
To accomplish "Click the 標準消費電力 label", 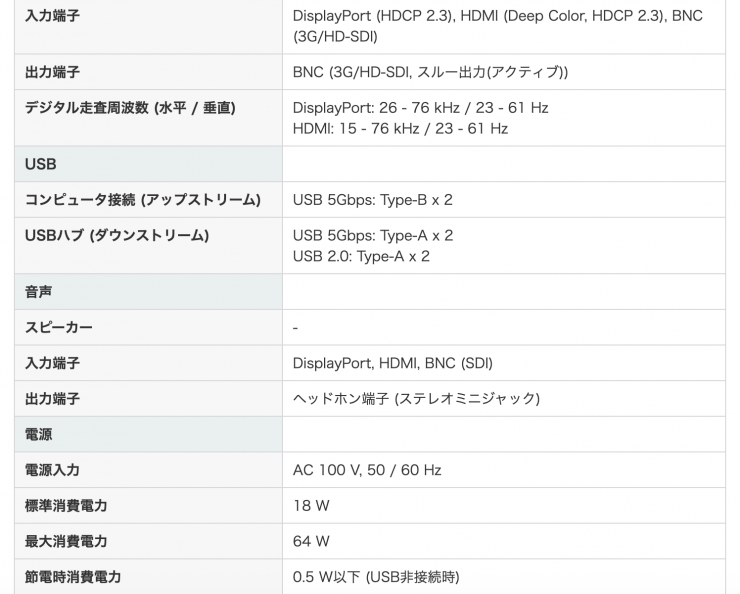I will click(x=66, y=506).
